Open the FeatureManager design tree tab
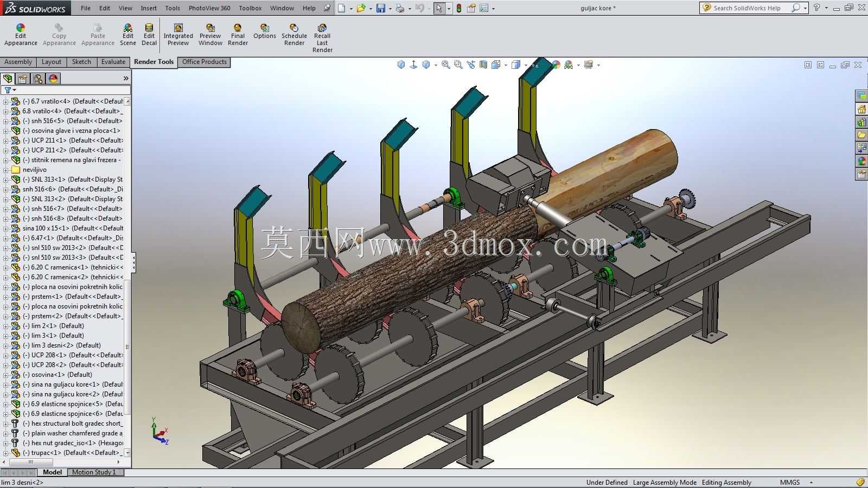 8,79
